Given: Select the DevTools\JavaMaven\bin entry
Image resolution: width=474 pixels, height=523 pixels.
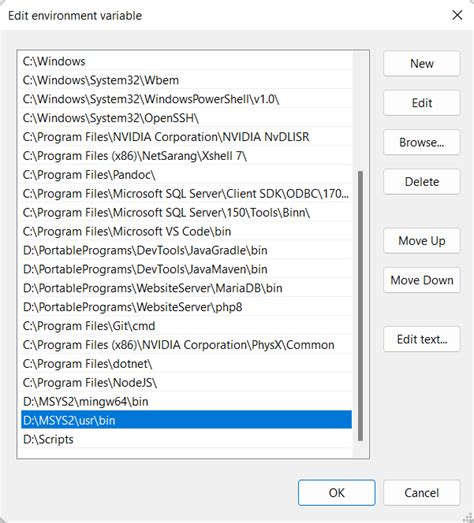Looking at the screenshot, I should click(x=186, y=269).
